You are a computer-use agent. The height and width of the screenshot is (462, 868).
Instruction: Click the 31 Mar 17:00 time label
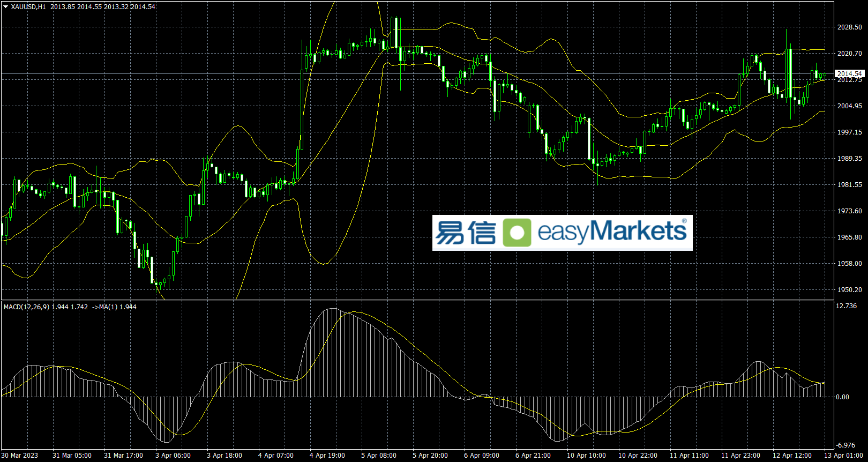pos(123,456)
